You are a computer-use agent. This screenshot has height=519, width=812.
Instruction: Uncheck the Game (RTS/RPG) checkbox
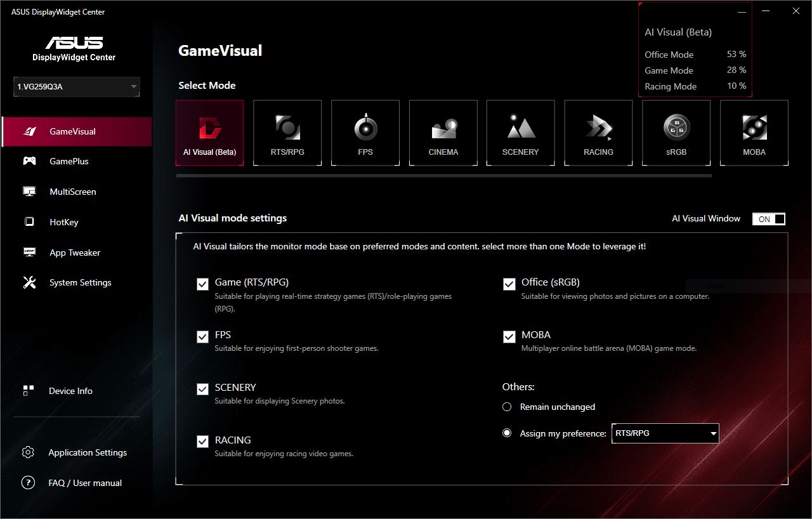(202, 284)
